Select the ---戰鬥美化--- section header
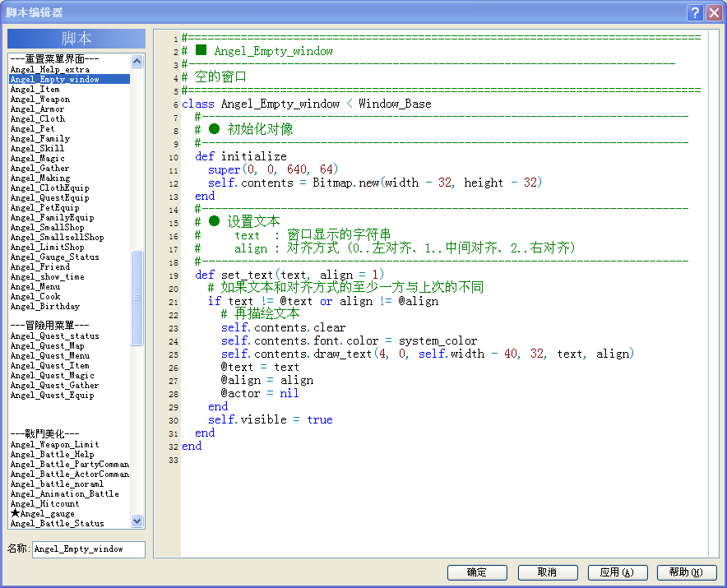Image resolution: width=727 pixels, height=588 pixels. pos(45,433)
